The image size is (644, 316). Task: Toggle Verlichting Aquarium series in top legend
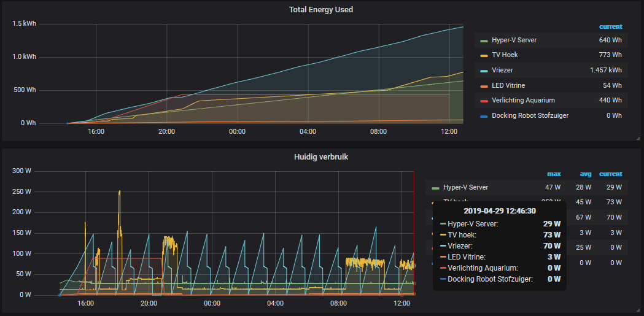(x=523, y=101)
